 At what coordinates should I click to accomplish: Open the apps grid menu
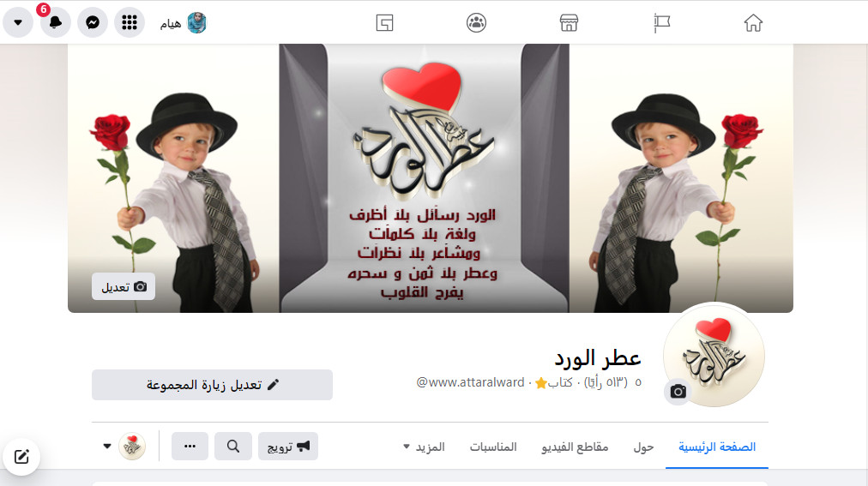click(130, 22)
